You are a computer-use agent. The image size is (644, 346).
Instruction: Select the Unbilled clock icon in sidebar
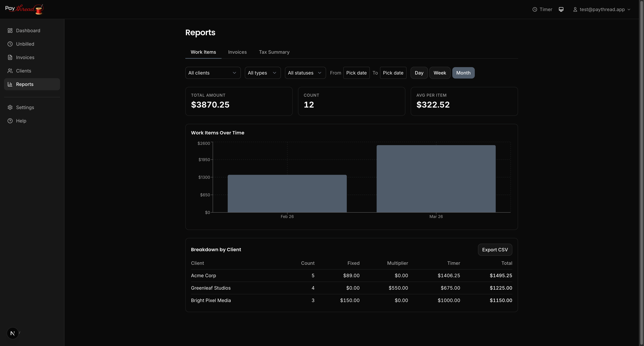(x=10, y=44)
